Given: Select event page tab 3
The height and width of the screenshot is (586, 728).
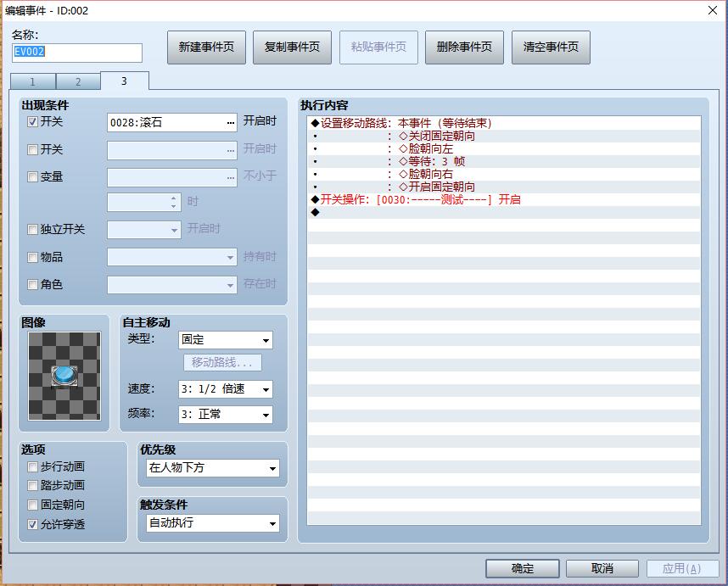Looking at the screenshot, I should (x=124, y=81).
